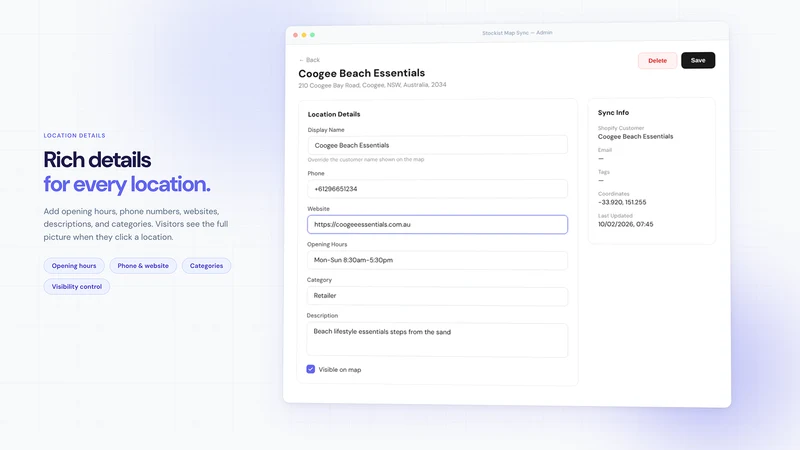Viewport: 800px width, 450px height.
Task: Go back using the Back link
Action: [309, 60]
